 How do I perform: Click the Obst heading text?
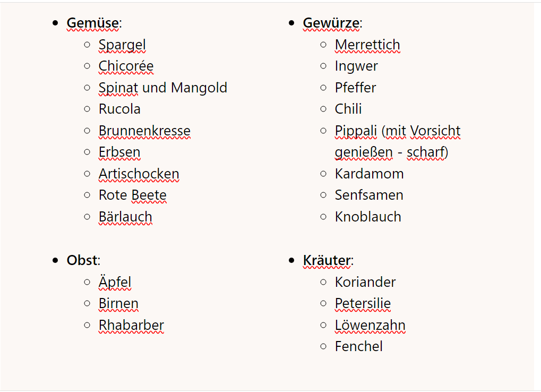[x=82, y=261]
